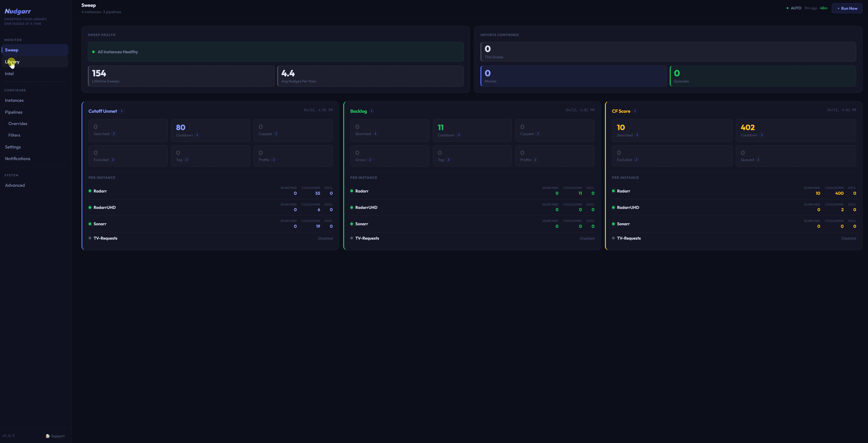This screenshot has width=868, height=443.
Task: Open the Sweep page in sidebar
Action: tap(35, 50)
